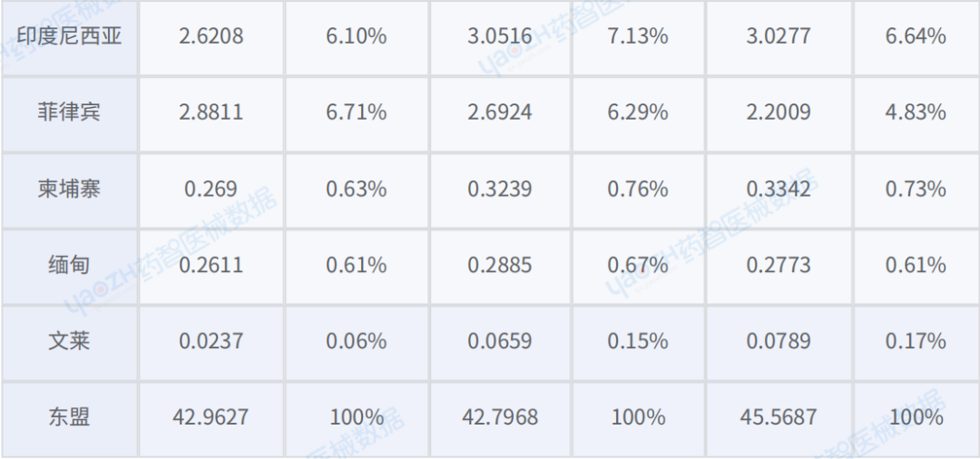Select the value 2.2009 cell
The height and width of the screenshot is (459, 980).
pyautogui.click(x=779, y=112)
